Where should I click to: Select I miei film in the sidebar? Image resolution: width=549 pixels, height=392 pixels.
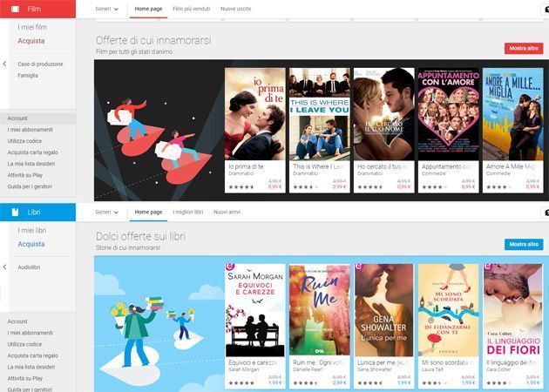point(33,28)
